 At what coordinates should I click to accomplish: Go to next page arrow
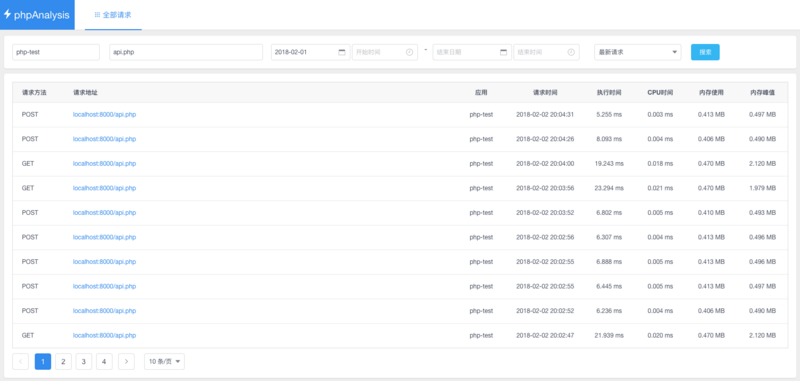tap(126, 362)
